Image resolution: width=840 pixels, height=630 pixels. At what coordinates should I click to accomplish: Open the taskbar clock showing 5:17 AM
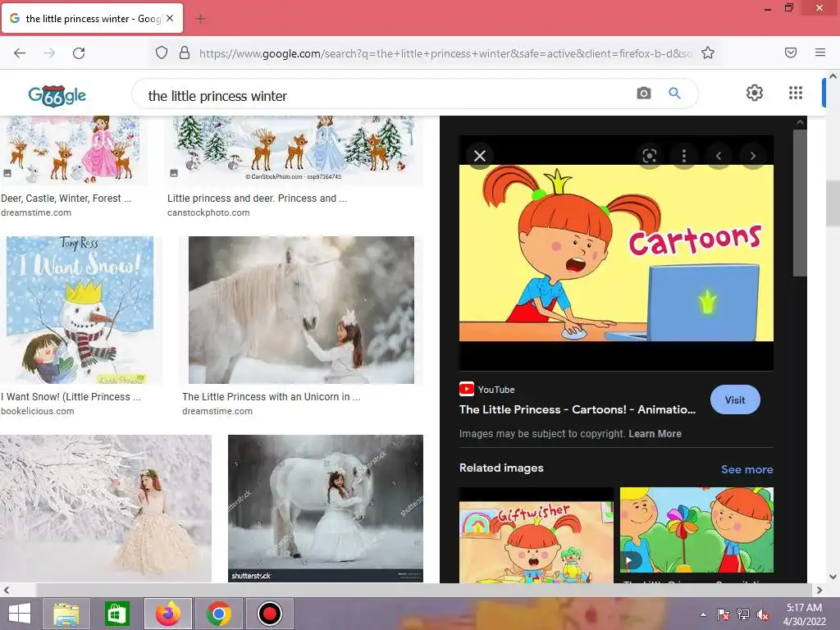[x=804, y=614]
